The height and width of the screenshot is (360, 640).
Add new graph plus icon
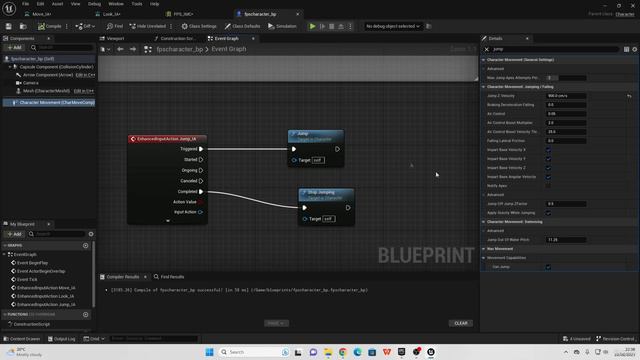(x=86, y=246)
